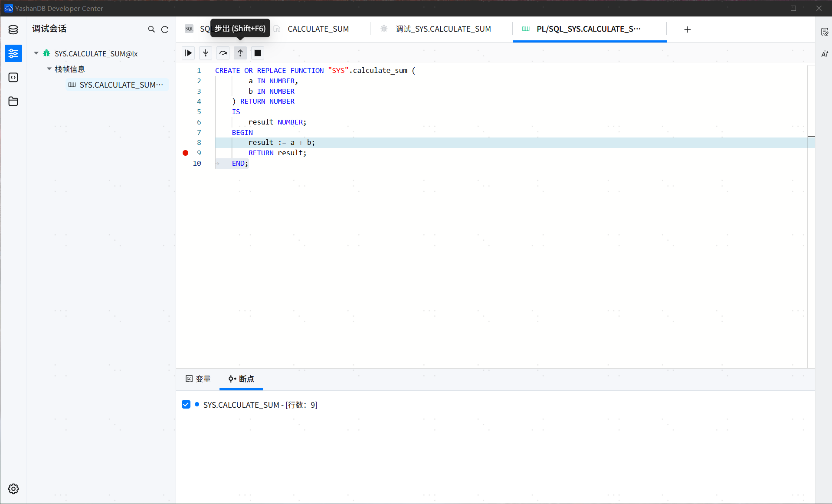
Task: Add a new tab with plus button
Action: (x=687, y=29)
